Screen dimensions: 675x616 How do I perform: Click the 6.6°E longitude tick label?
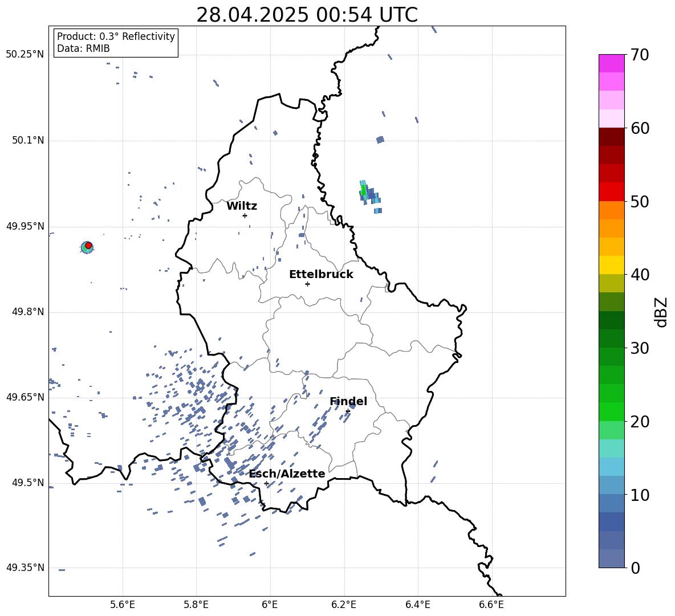(x=491, y=605)
